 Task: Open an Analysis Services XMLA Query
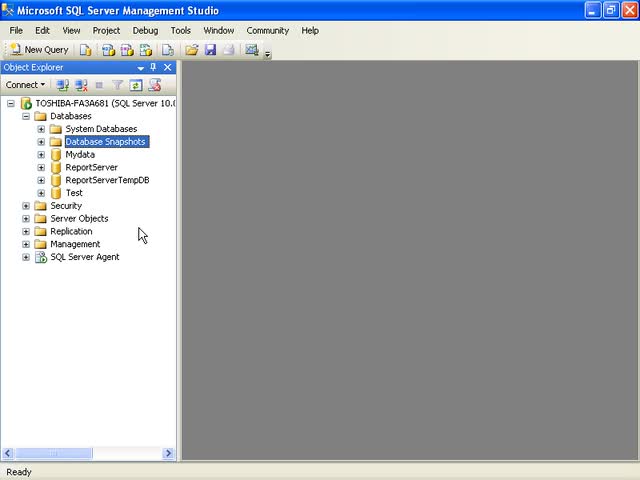146,50
